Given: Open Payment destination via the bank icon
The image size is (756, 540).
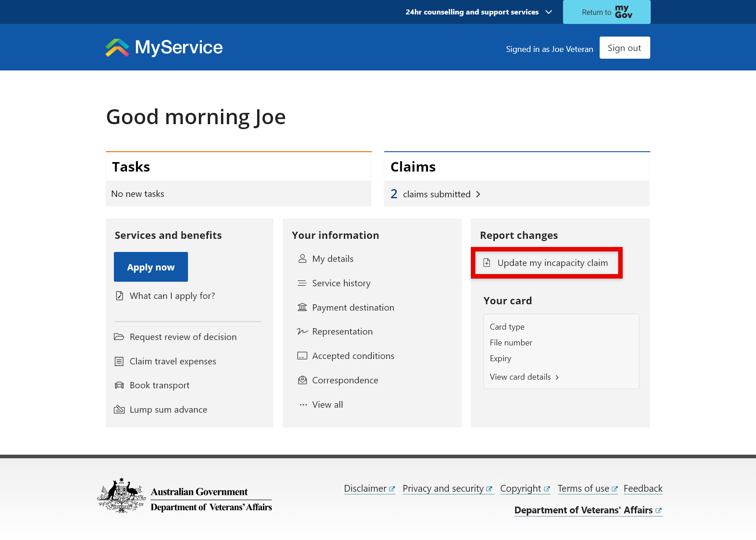Looking at the screenshot, I should tap(302, 307).
